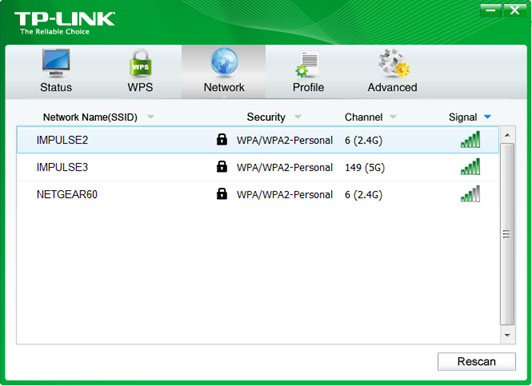Viewport: 532px width, 386px height.
Task: Toggle the Signal sort arrow
Action: click(x=488, y=117)
